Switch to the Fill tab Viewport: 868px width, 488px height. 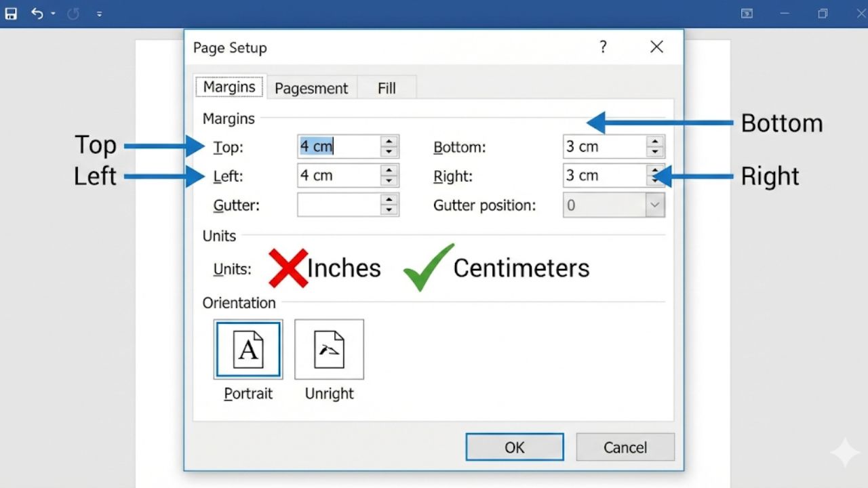click(386, 87)
